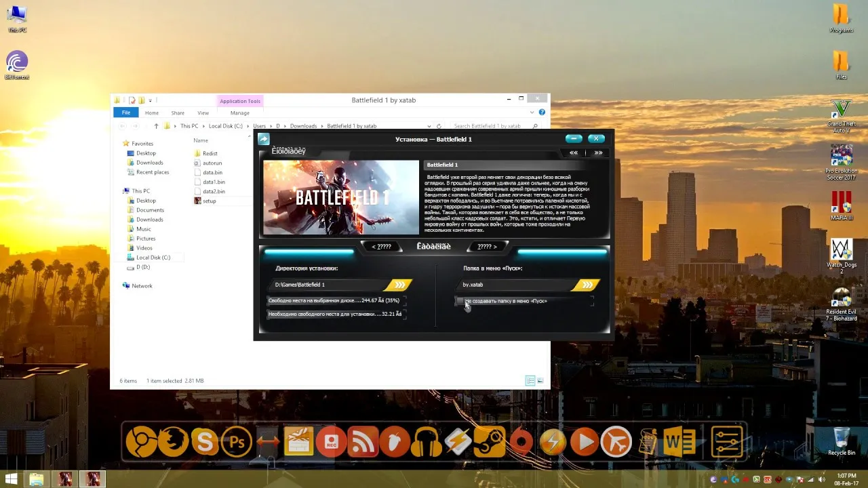Open the headphones icon in the dock

click(427, 443)
